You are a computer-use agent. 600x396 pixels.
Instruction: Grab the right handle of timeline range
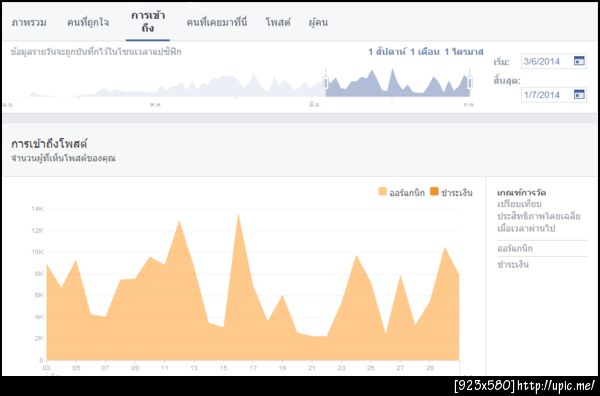click(x=470, y=83)
